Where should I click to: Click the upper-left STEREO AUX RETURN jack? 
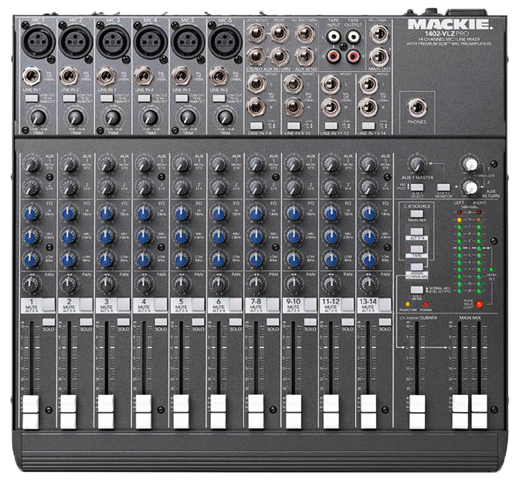coord(256,34)
